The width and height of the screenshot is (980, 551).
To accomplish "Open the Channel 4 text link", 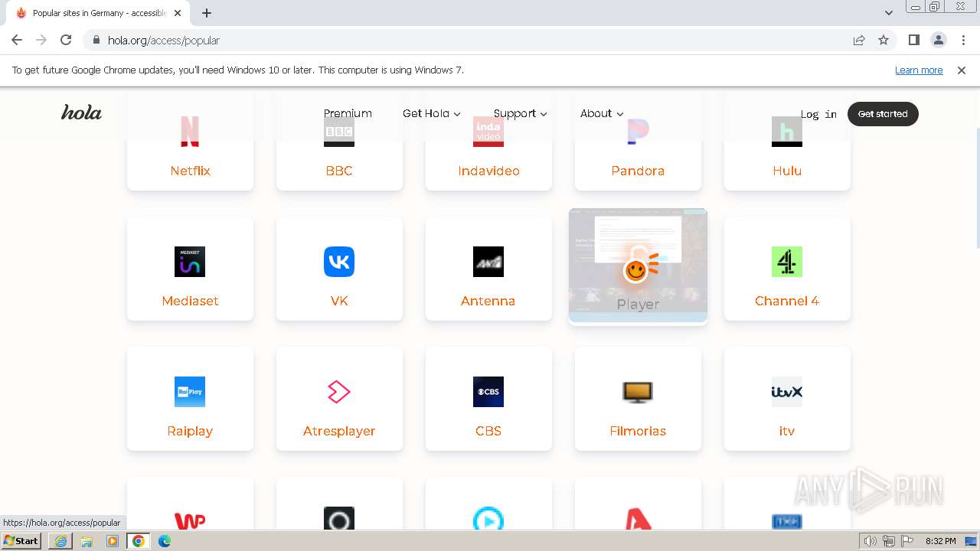I will tap(787, 301).
